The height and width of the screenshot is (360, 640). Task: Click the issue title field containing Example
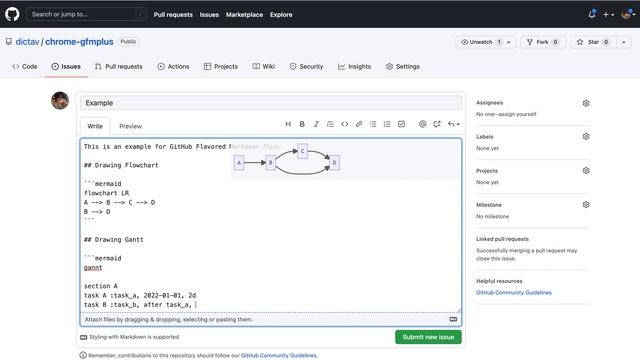(271, 103)
